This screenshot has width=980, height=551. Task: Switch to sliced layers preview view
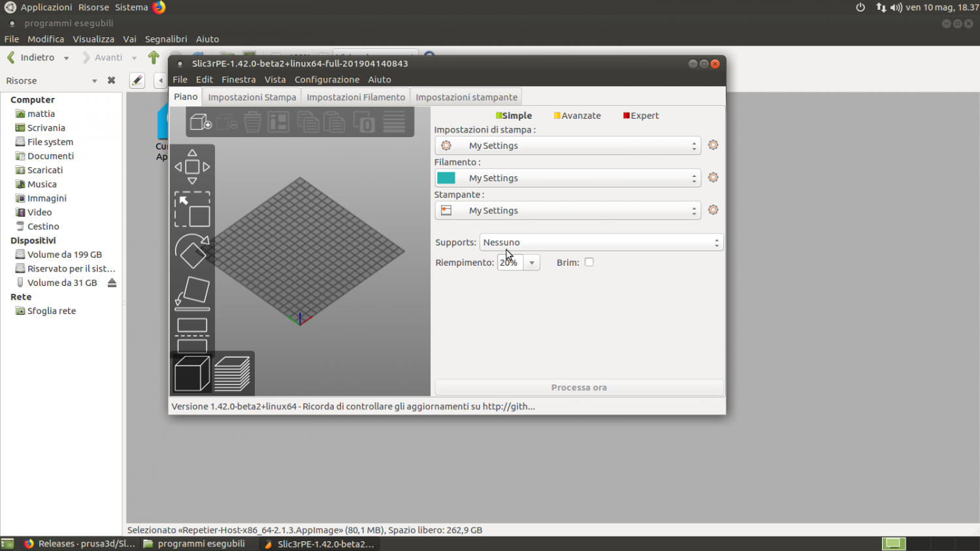pyautogui.click(x=233, y=373)
